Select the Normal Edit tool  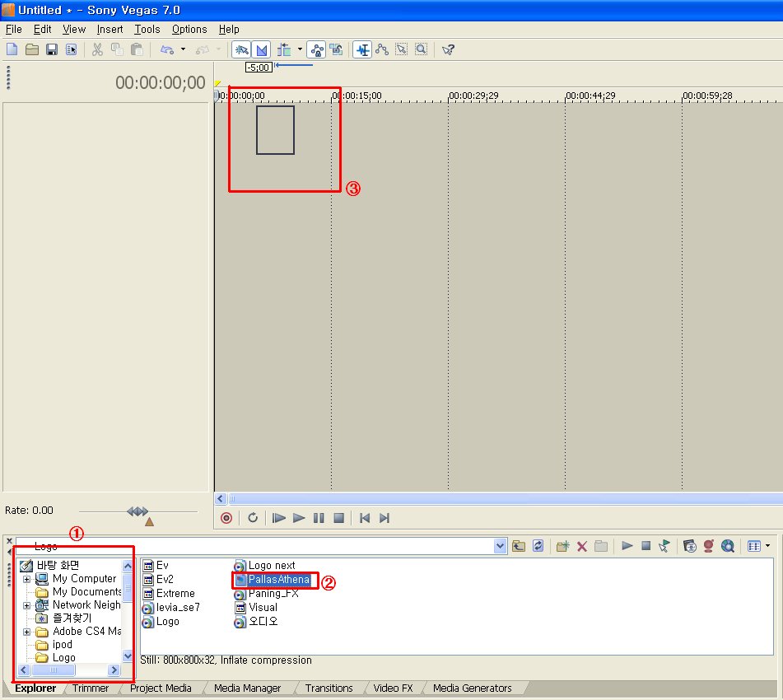362,49
